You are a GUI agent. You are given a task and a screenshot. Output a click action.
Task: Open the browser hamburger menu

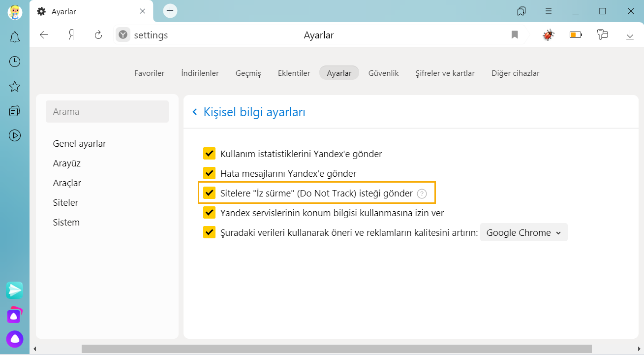click(549, 11)
